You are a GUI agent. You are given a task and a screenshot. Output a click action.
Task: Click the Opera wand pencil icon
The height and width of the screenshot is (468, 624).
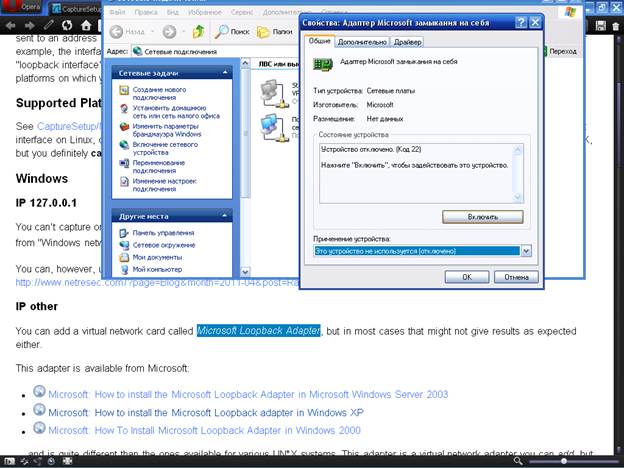49,25
